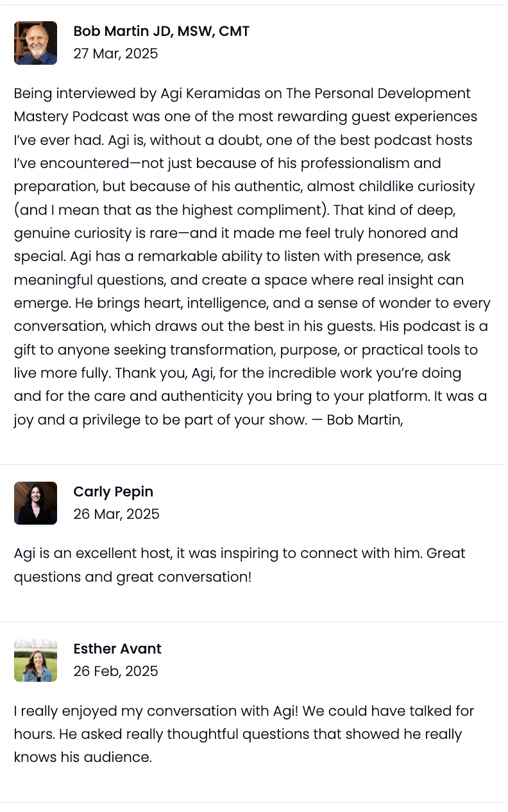508x812 pixels.
Task: Select Esther Avant's avatar image
Action: [35, 660]
